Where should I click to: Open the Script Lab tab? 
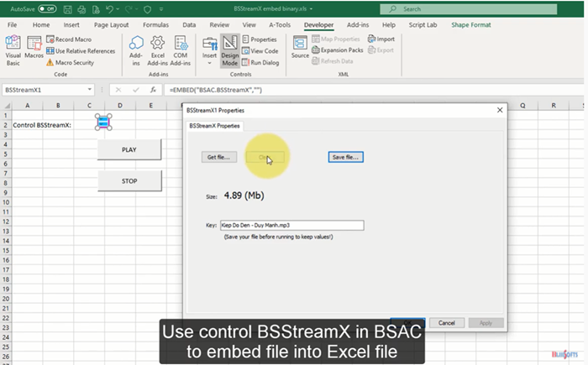[423, 24]
